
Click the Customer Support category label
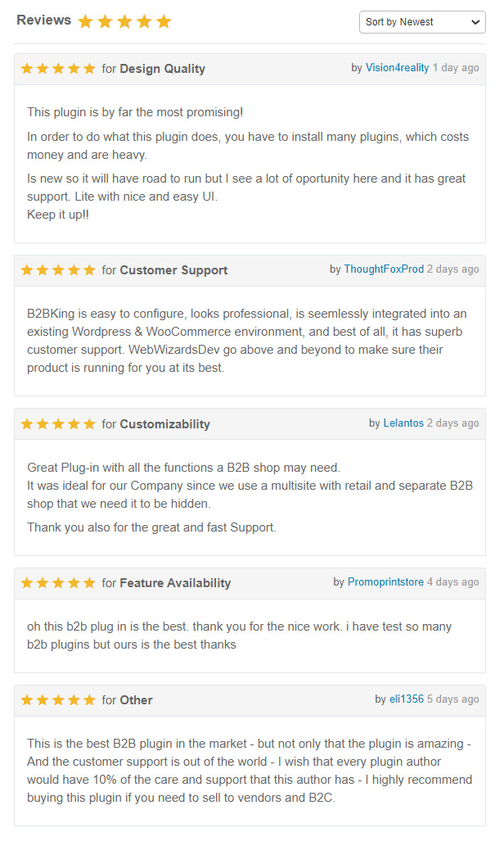pos(173,270)
